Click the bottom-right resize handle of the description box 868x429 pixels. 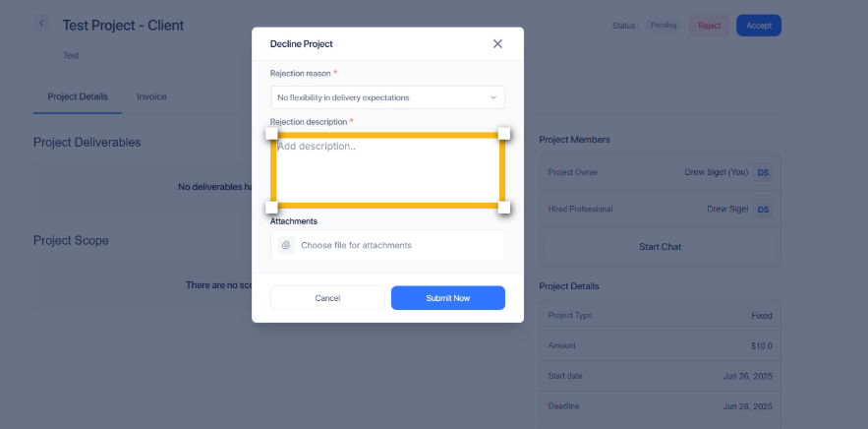[x=504, y=207]
